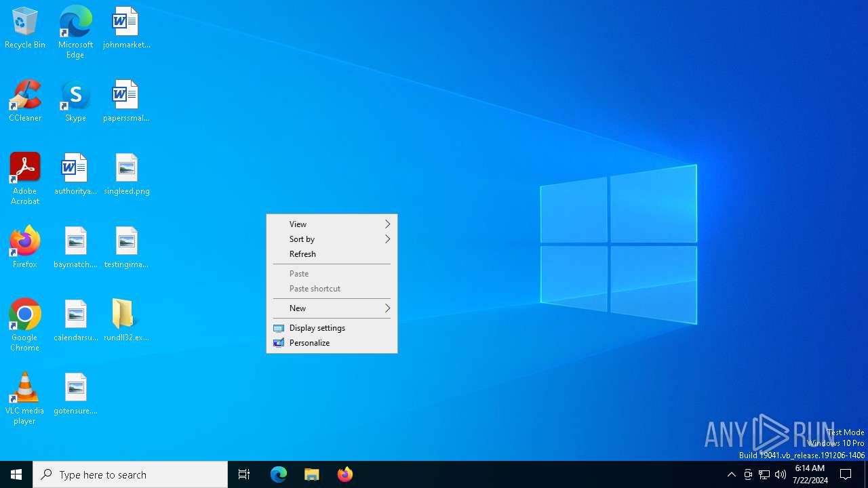Select the paperssmal Word document icon

(x=126, y=102)
